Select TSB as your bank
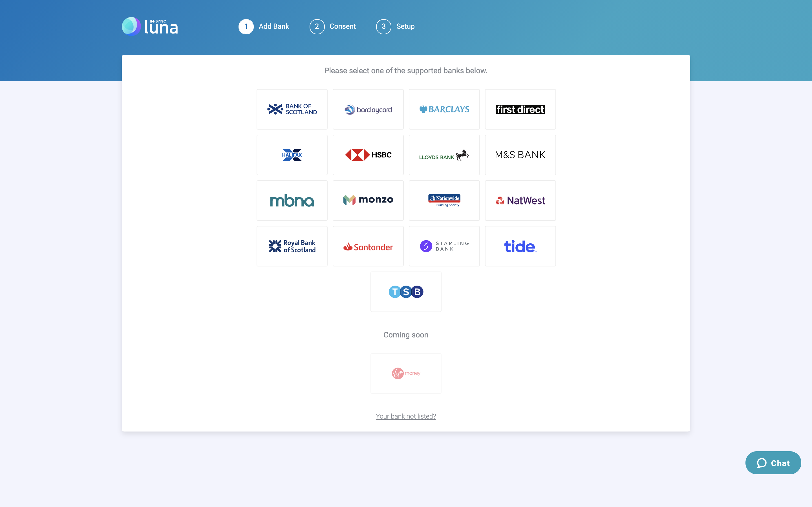812x507 pixels. [406, 292]
